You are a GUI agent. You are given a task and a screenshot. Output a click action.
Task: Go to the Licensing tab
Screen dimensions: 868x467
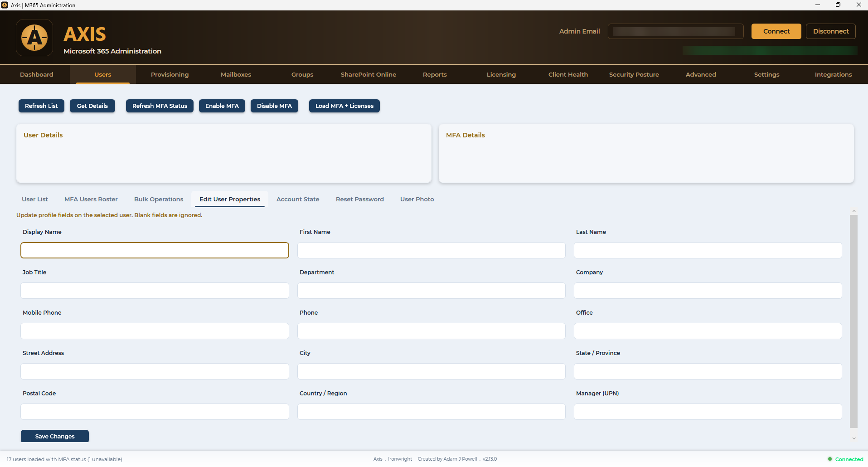coord(501,74)
